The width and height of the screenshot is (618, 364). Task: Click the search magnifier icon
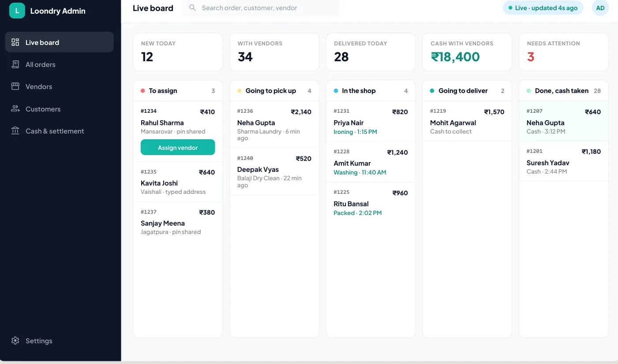pyautogui.click(x=192, y=8)
